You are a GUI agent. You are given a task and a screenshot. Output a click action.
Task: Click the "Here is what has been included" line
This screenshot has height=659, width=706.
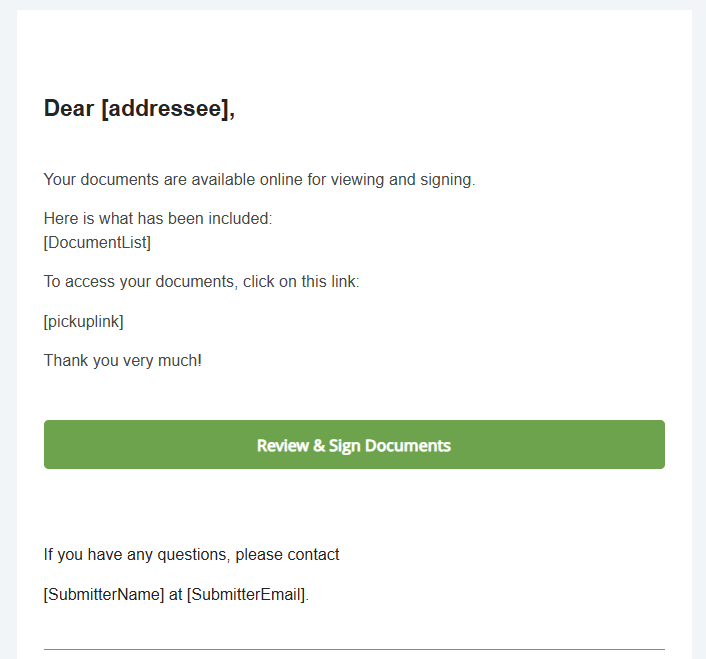tap(157, 218)
